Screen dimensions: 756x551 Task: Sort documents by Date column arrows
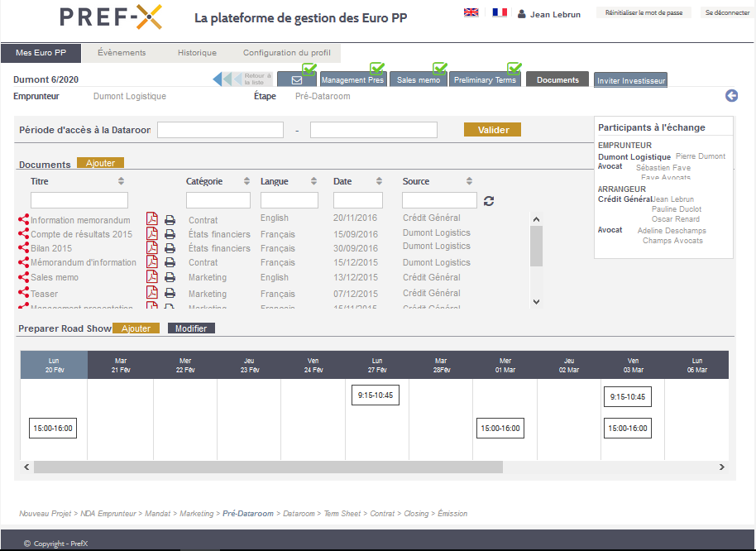[x=380, y=181]
